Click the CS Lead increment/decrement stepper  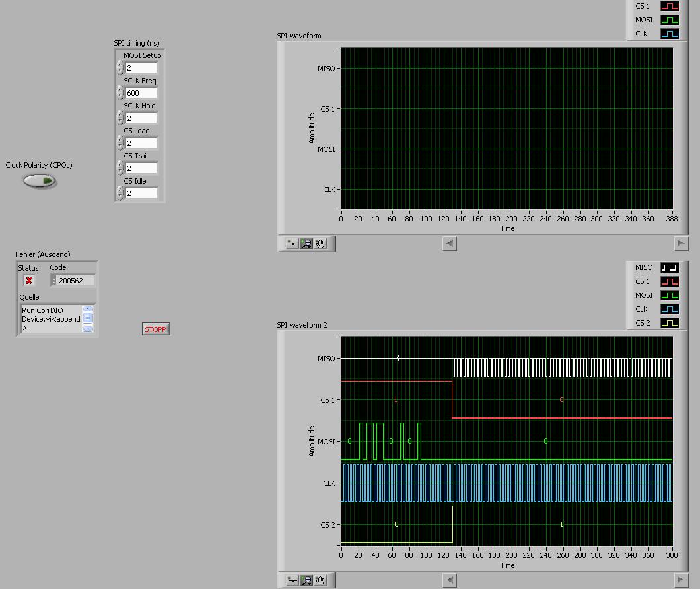(120, 143)
